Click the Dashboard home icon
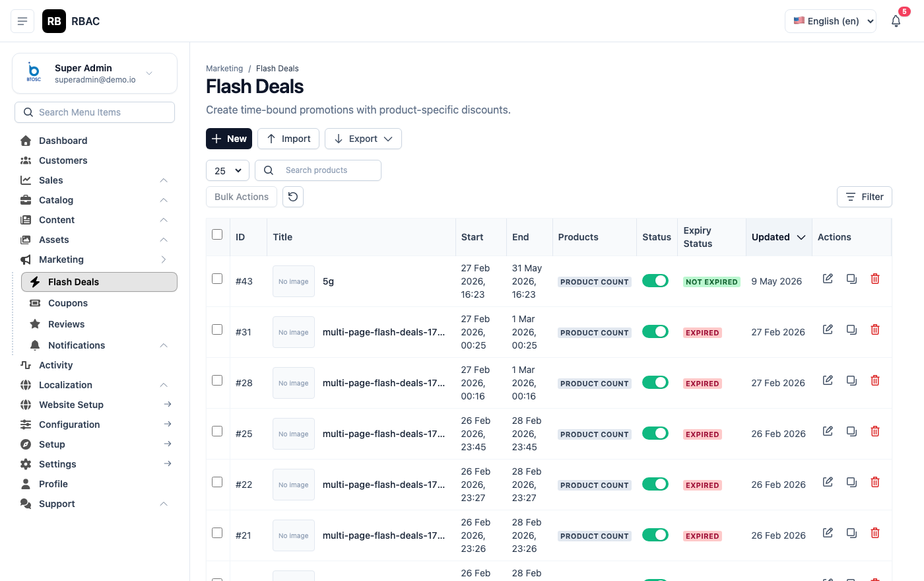 coord(26,141)
